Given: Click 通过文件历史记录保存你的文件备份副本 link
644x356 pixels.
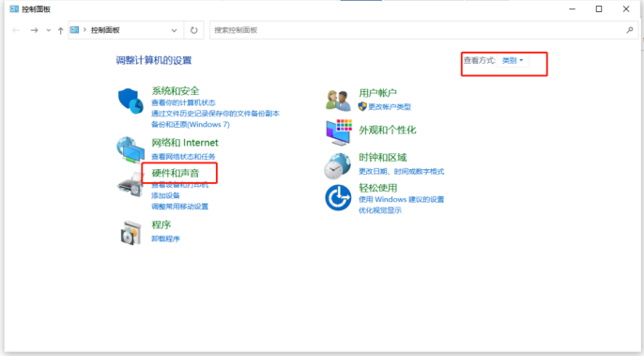Looking at the screenshot, I should click(x=215, y=113).
